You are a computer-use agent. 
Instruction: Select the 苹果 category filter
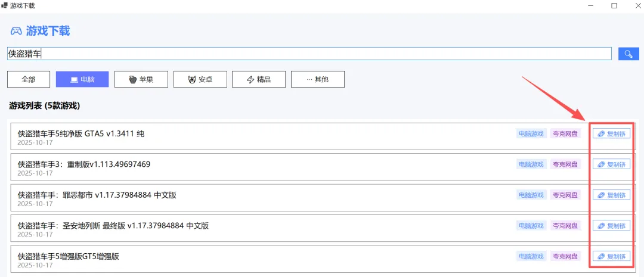click(141, 80)
